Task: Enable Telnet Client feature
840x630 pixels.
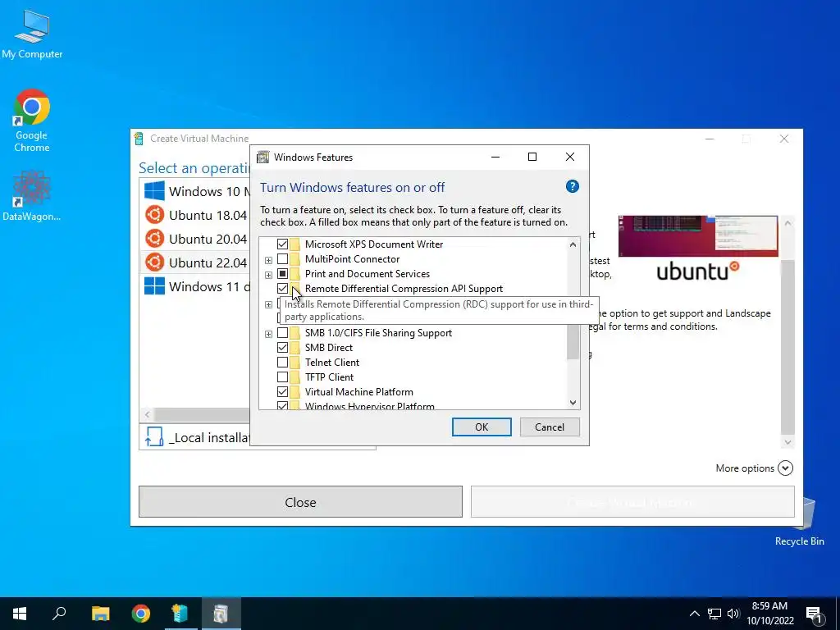Action: point(282,363)
